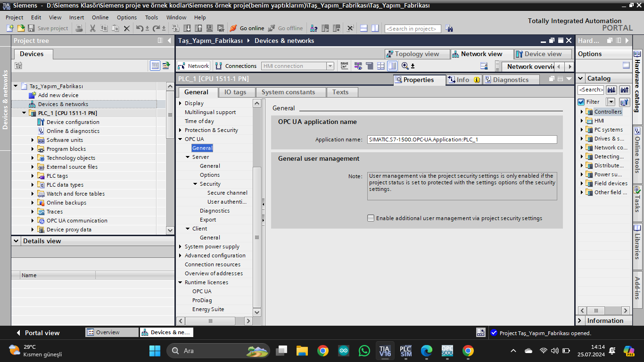The width and height of the screenshot is (644, 362).
Task: Click the Download to device icon
Action: (x=187, y=28)
